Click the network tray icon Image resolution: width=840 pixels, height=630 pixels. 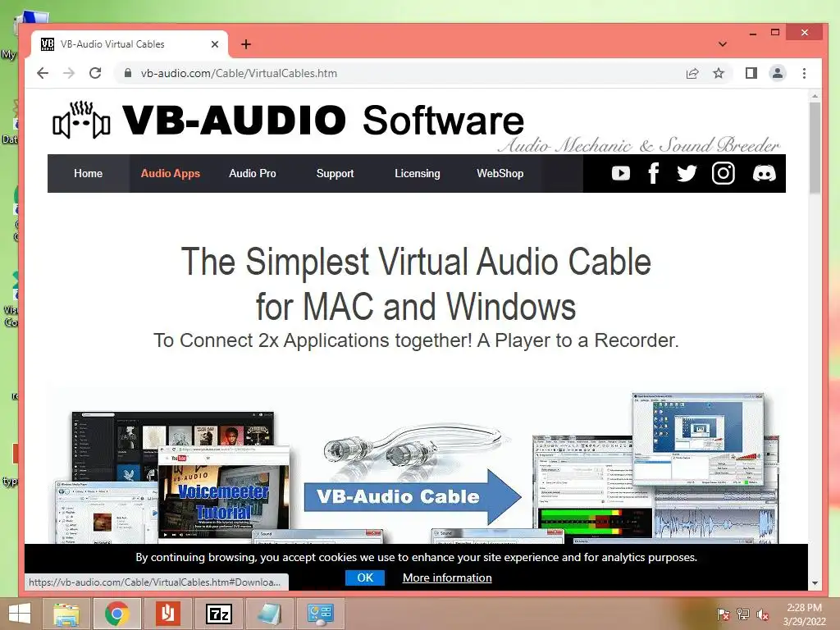click(x=743, y=614)
